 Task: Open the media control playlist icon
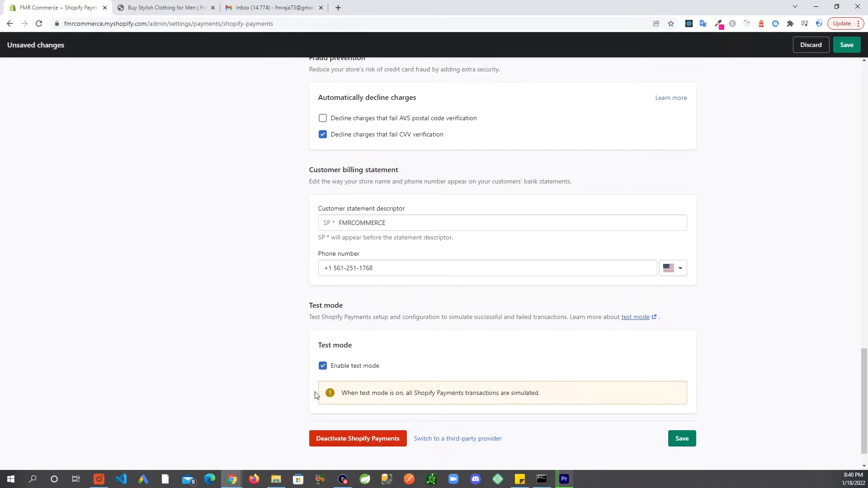pyautogui.click(x=805, y=23)
